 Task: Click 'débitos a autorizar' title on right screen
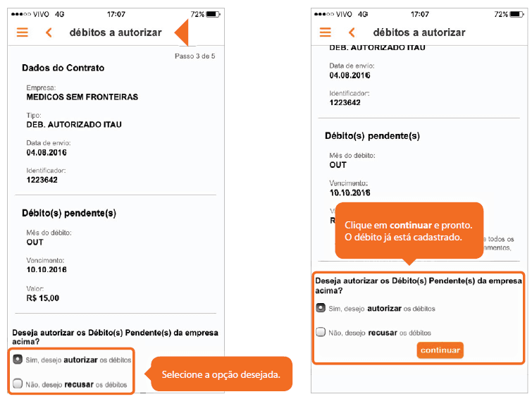[419, 32]
